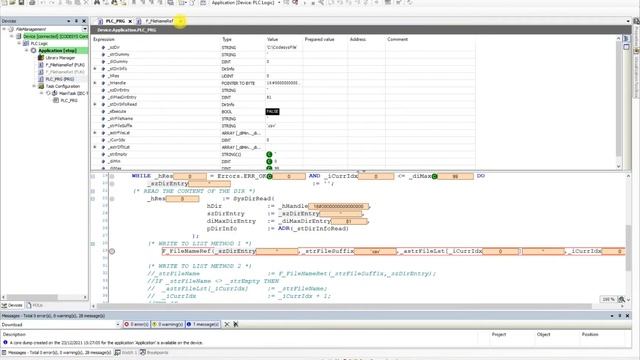
Task: Select Device [connected] in the device tree
Action: coord(55,36)
